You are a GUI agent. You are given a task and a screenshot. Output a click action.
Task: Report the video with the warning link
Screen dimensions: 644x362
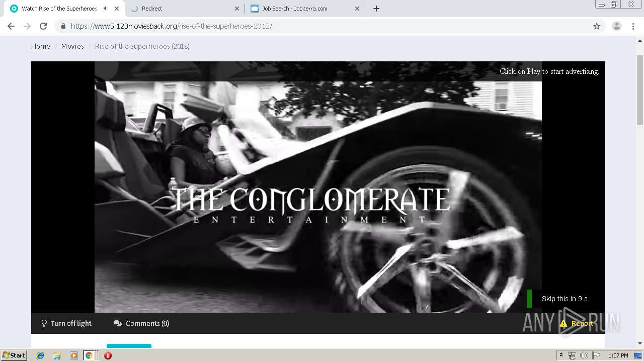point(577,323)
